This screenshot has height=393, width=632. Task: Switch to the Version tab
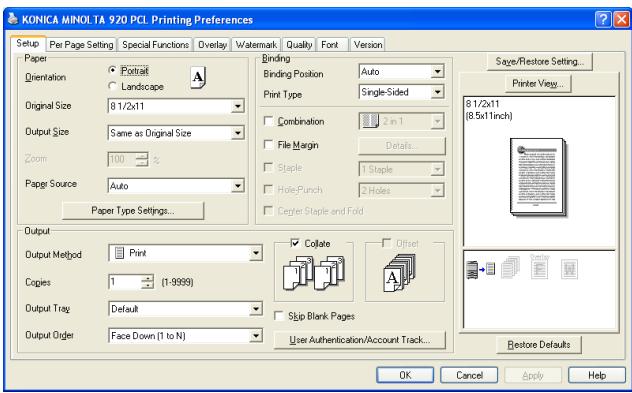tap(368, 45)
